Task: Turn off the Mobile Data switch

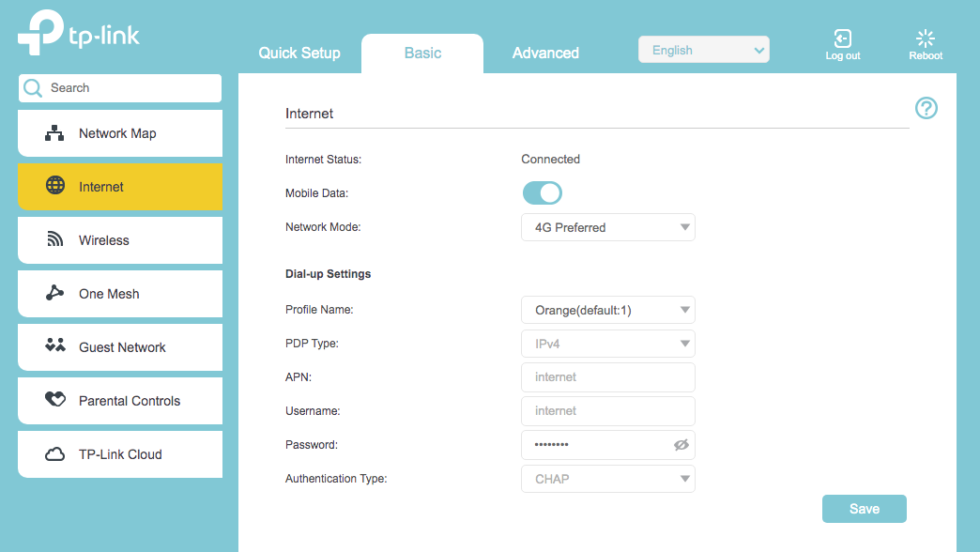Action: 543,193
